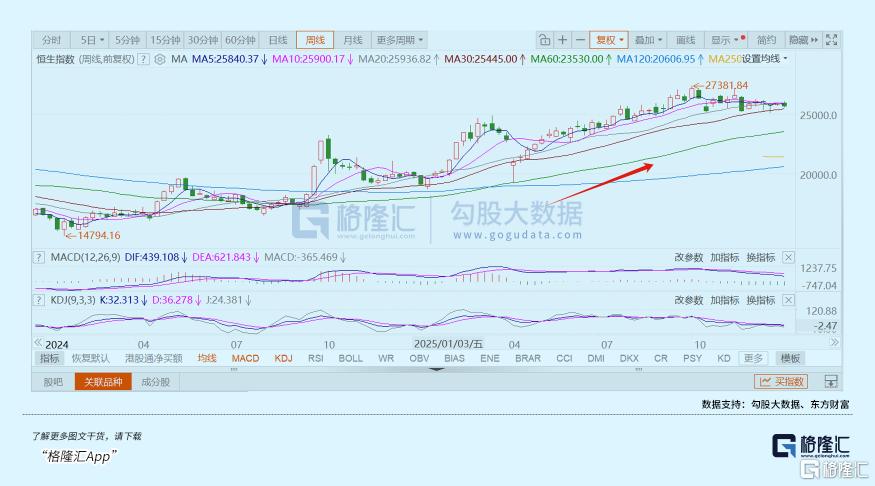The image size is (875, 486).
Task: Click the lock icon in chart toolbar
Action: coord(544,40)
